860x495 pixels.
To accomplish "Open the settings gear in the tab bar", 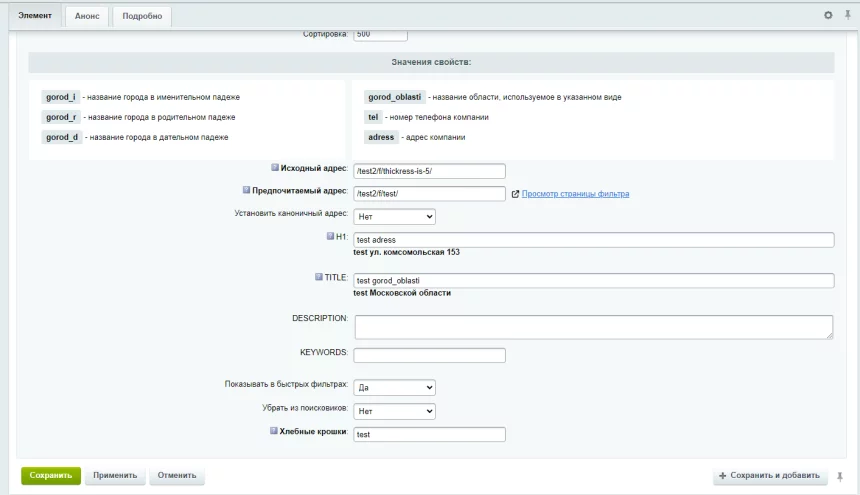I will (828, 16).
